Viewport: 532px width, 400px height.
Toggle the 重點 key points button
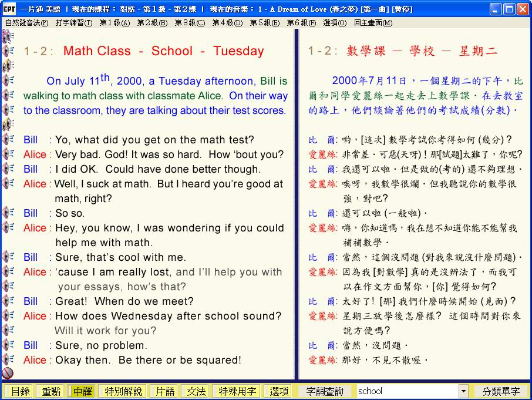pyautogui.click(x=49, y=391)
